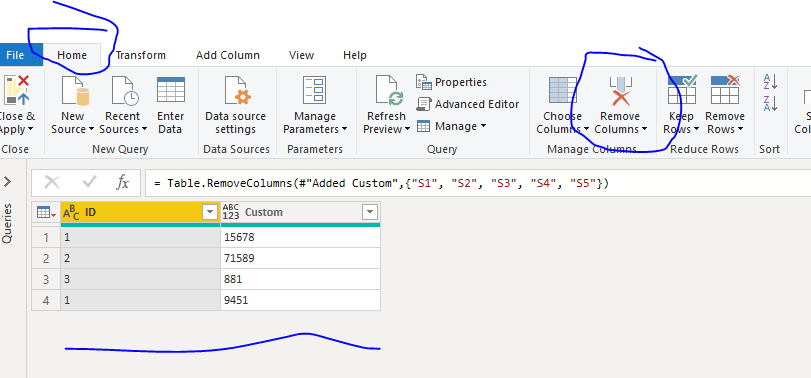Open the table options icon in grid corner

point(46,213)
